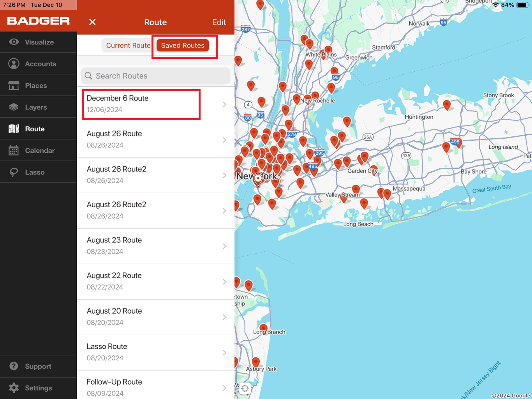Open the Settings gear icon
The height and width of the screenshot is (399, 532).
pyautogui.click(x=14, y=388)
